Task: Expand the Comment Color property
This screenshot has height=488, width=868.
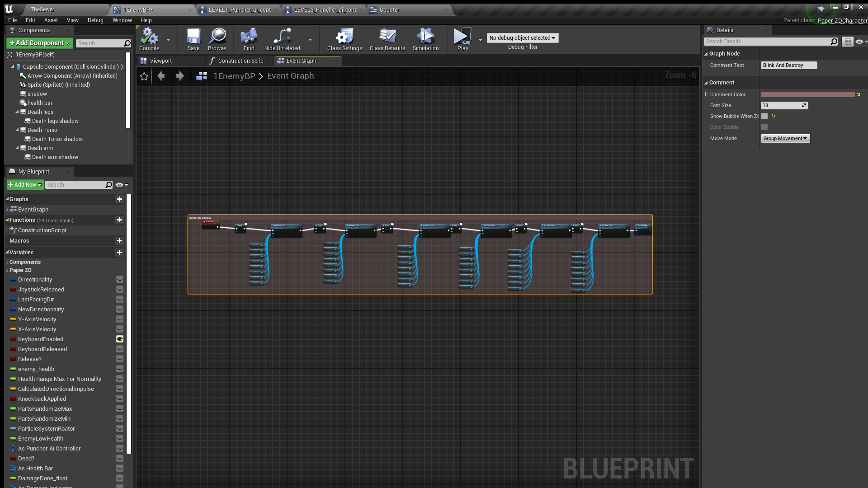Action: pos(706,94)
